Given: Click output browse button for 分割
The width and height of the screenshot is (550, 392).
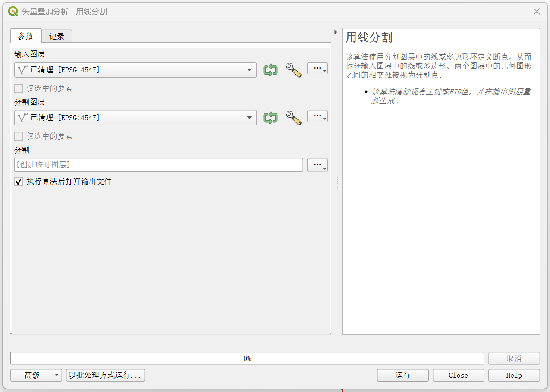Looking at the screenshot, I should click(317, 165).
